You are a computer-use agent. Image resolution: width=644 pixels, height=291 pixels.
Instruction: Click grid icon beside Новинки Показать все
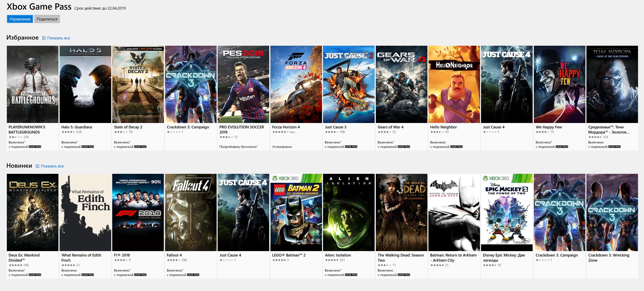(x=38, y=166)
